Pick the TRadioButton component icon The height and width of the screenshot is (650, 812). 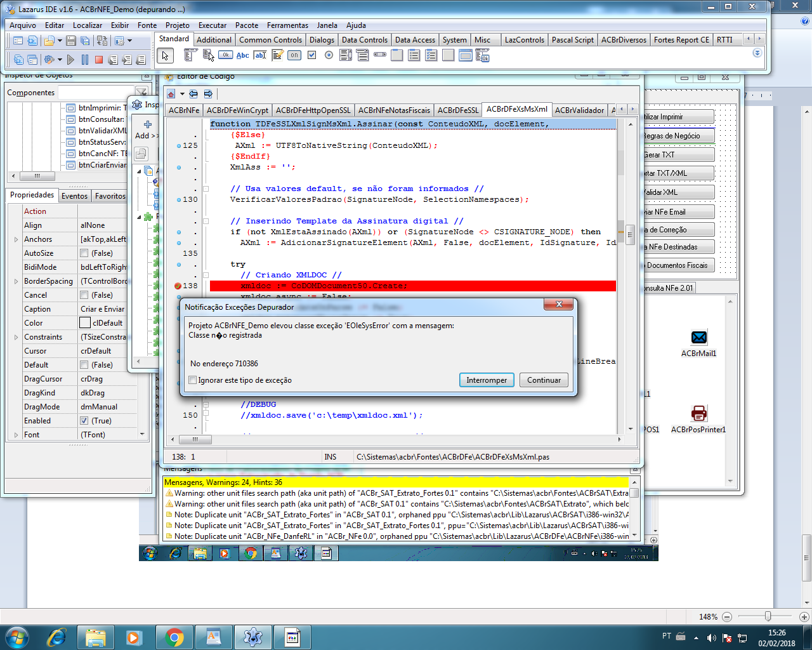pos(329,55)
